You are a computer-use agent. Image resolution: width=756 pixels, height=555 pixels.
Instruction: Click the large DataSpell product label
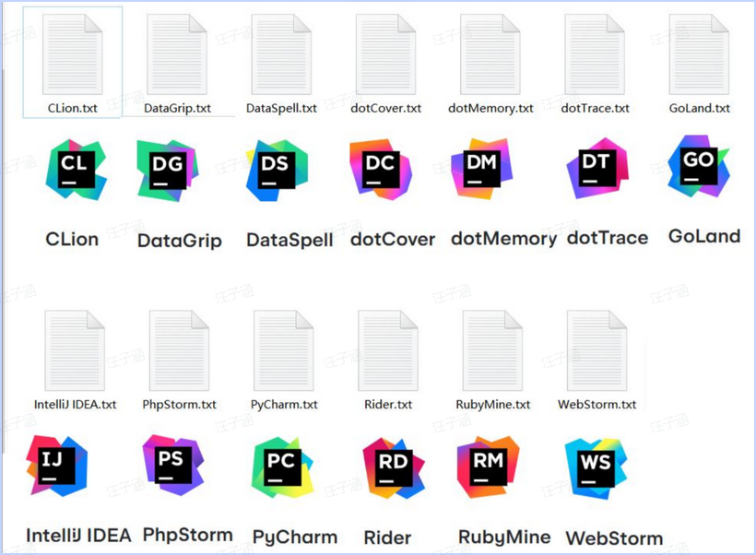tap(289, 240)
